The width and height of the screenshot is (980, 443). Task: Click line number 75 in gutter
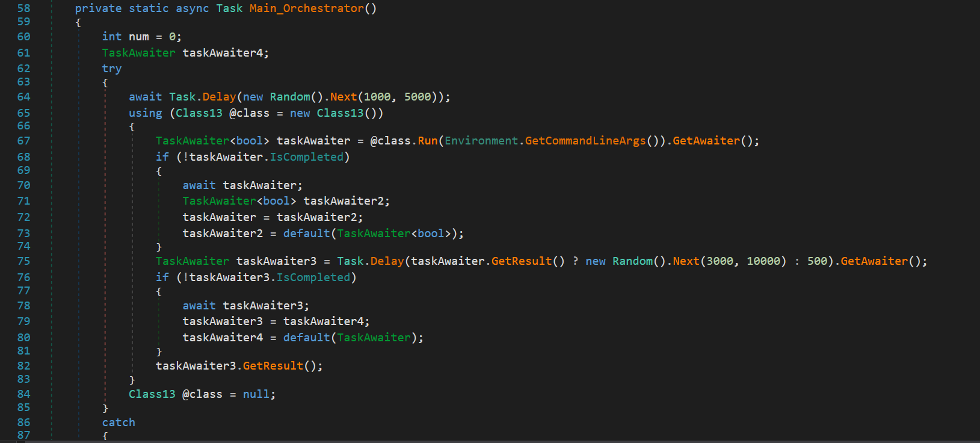23,261
